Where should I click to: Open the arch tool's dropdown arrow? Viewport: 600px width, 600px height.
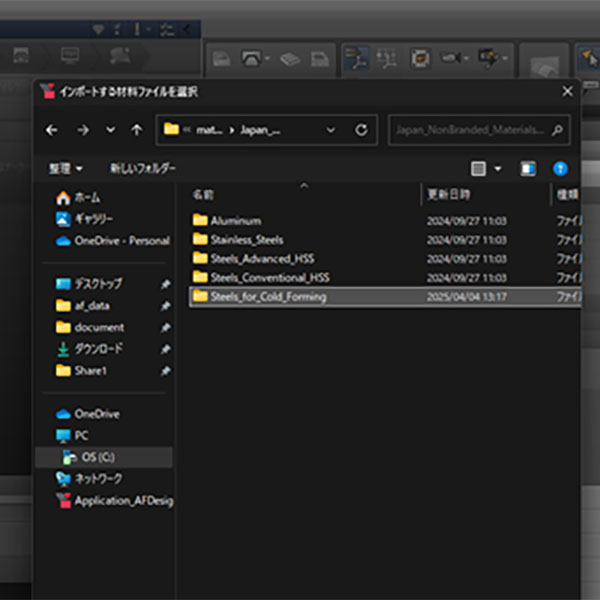tap(268, 59)
